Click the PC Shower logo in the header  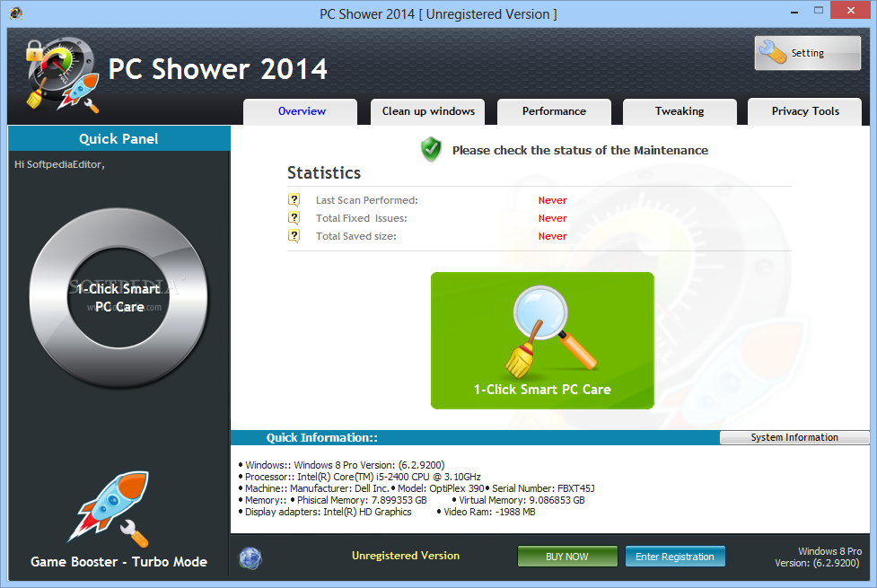pyautogui.click(x=62, y=75)
